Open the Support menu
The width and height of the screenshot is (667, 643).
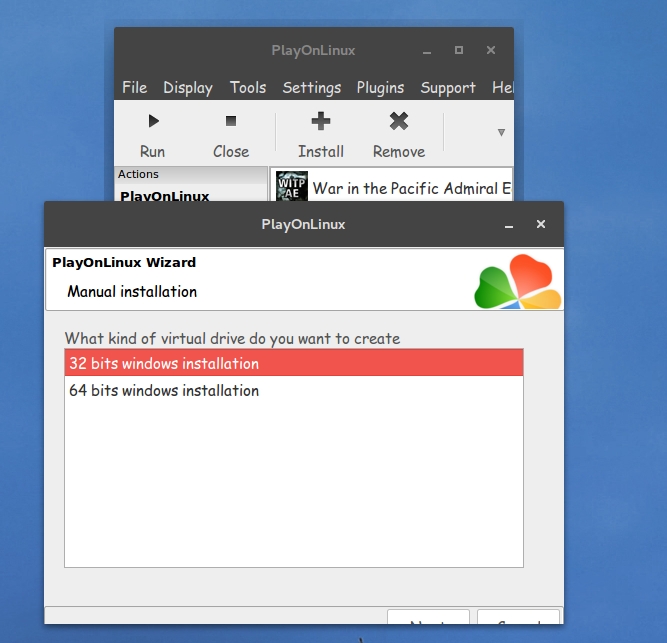click(448, 88)
